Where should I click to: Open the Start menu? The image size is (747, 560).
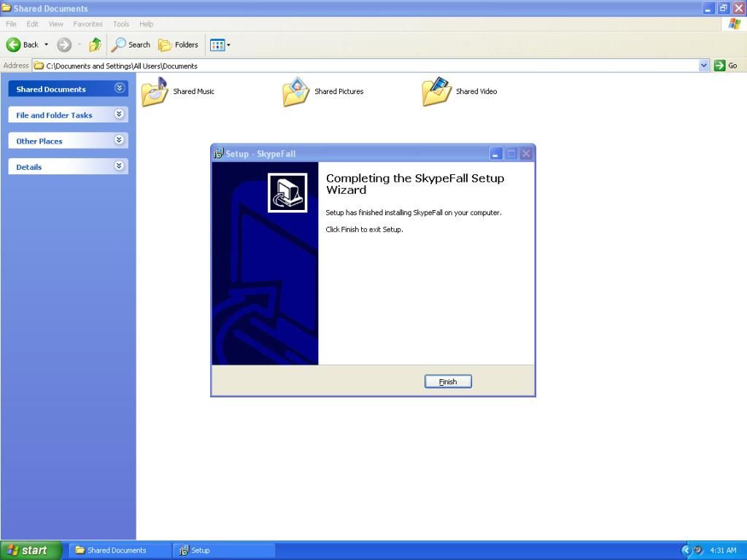coord(31,550)
